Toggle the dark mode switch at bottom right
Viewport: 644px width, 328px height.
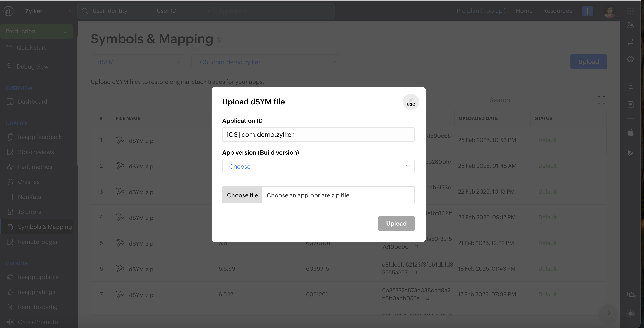click(630, 313)
